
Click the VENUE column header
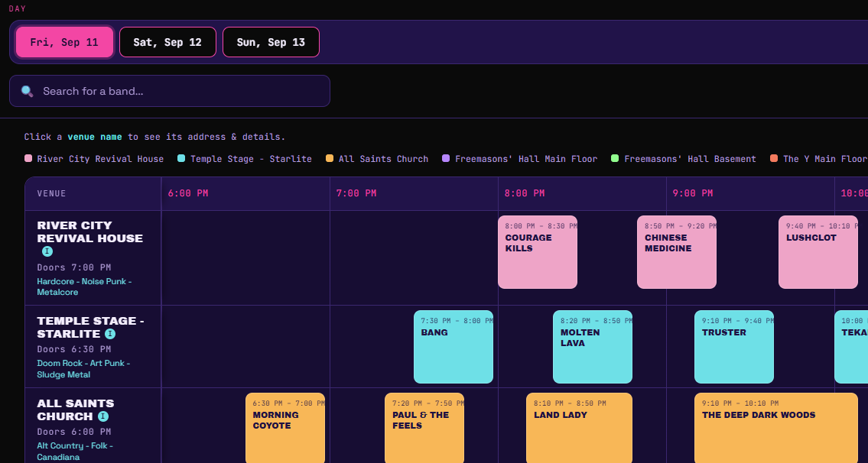(x=51, y=193)
